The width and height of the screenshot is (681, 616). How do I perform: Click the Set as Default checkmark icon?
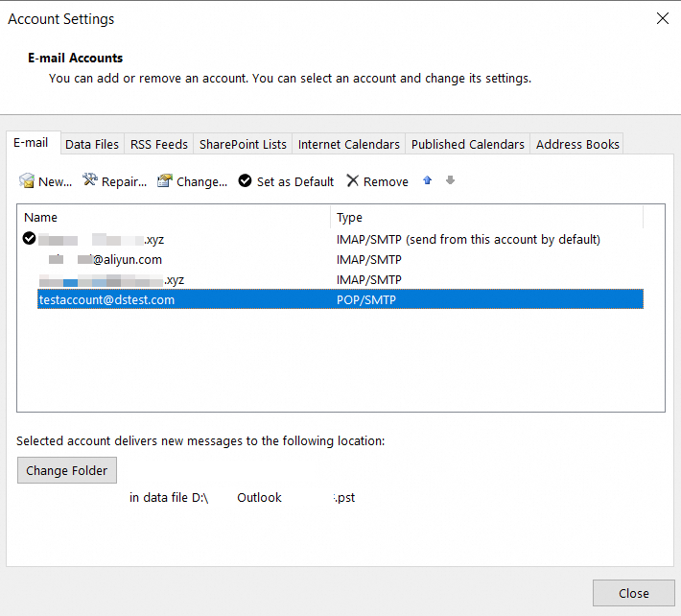pos(246,180)
